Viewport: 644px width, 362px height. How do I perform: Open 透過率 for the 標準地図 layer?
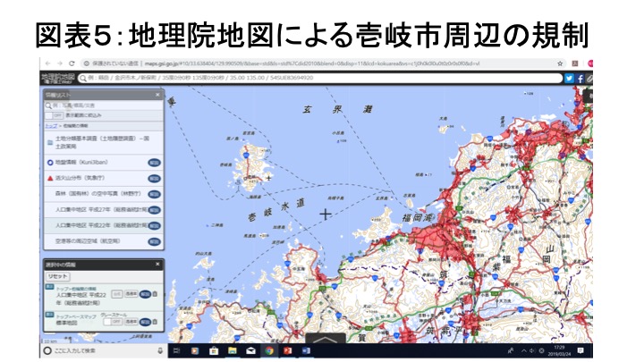(131, 322)
